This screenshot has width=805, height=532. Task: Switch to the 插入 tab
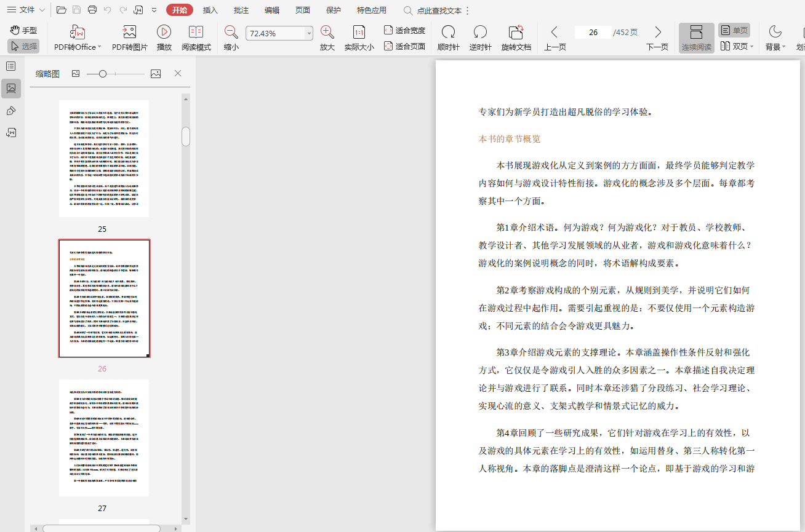tap(210, 10)
